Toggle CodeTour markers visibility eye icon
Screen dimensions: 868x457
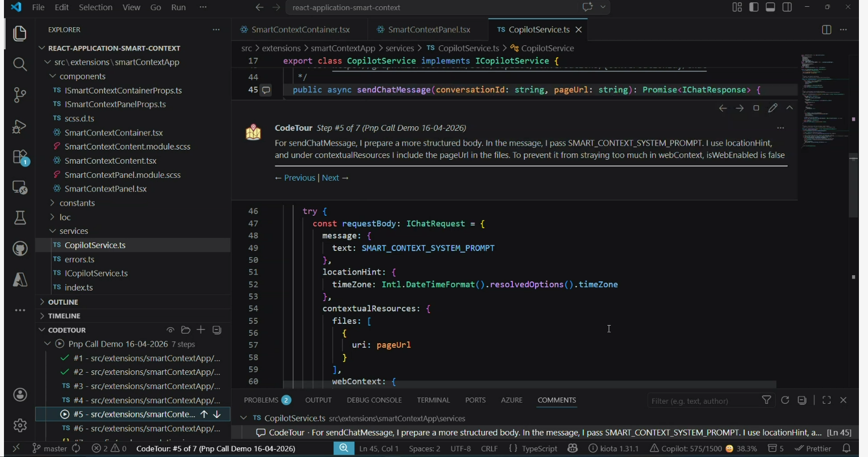coord(170,330)
